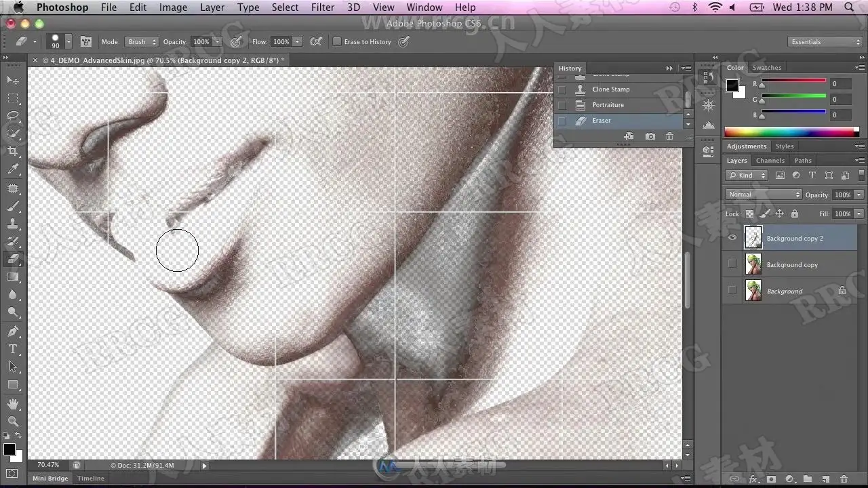868x488 pixels.
Task: Open the Essentials workspace dropdown
Action: 825,42
